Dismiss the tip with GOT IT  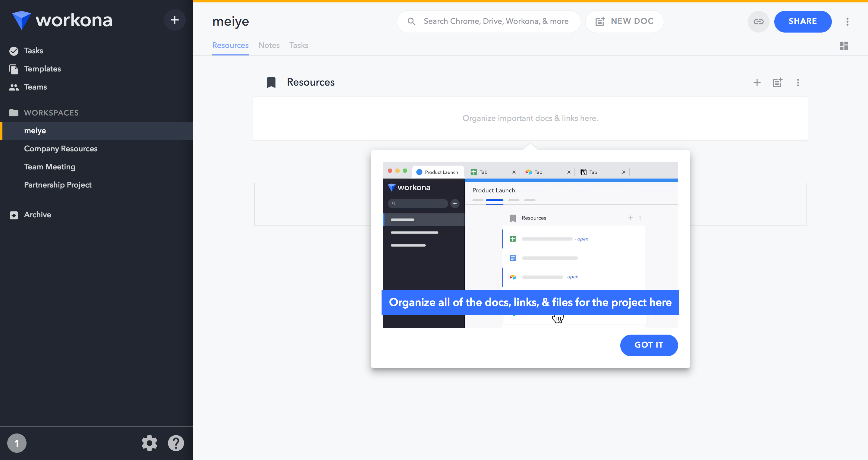click(x=649, y=345)
